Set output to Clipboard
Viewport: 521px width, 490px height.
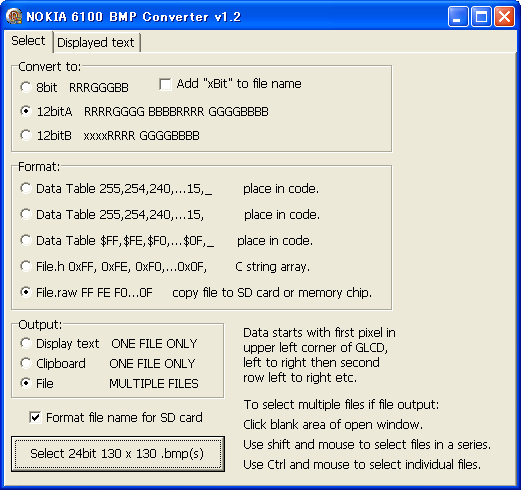tap(26, 363)
